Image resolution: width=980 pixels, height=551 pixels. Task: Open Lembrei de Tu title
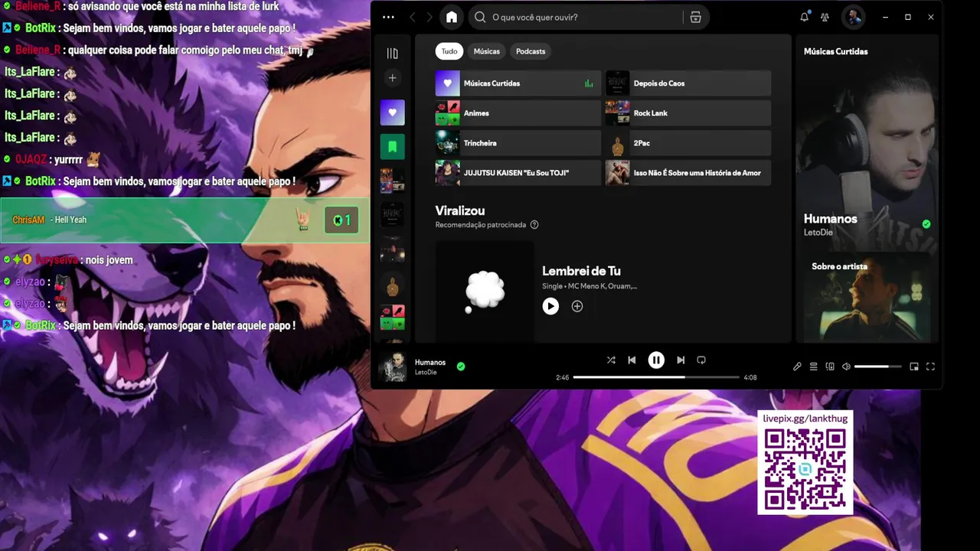(x=581, y=271)
